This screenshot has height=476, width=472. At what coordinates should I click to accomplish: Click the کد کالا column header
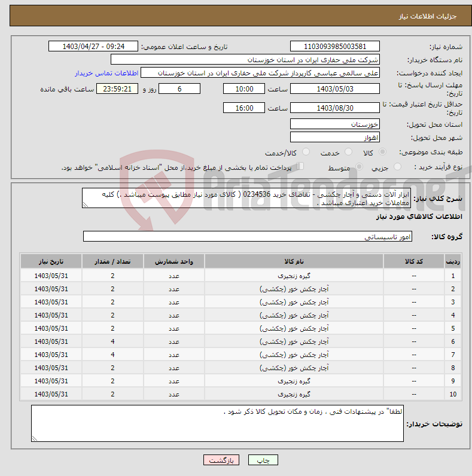tap(414, 261)
